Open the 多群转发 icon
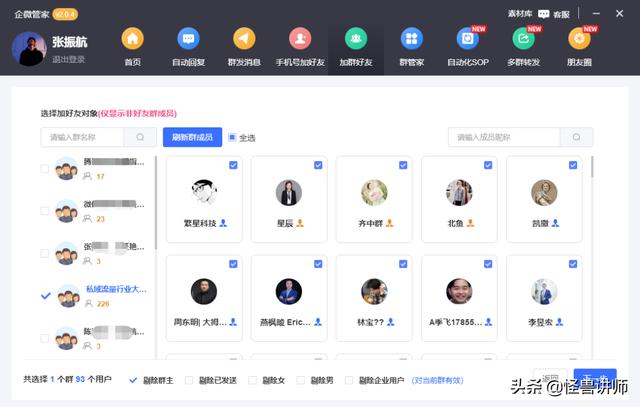The height and width of the screenshot is (407, 640). coord(524,39)
